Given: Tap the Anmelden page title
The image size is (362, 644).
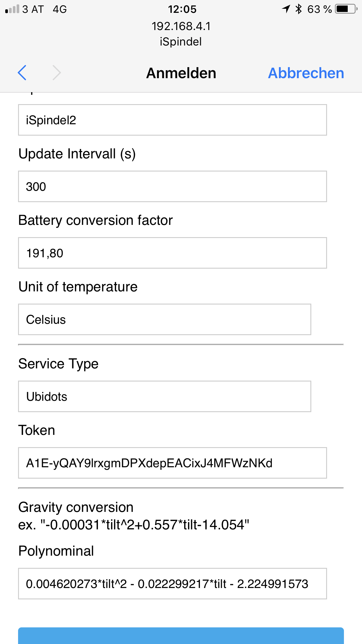Looking at the screenshot, I should coord(181,73).
